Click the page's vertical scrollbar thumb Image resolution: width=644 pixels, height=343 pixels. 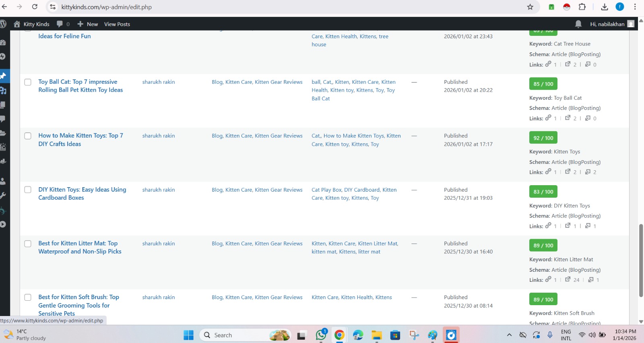pyautogui.click(x=641, y=260)
